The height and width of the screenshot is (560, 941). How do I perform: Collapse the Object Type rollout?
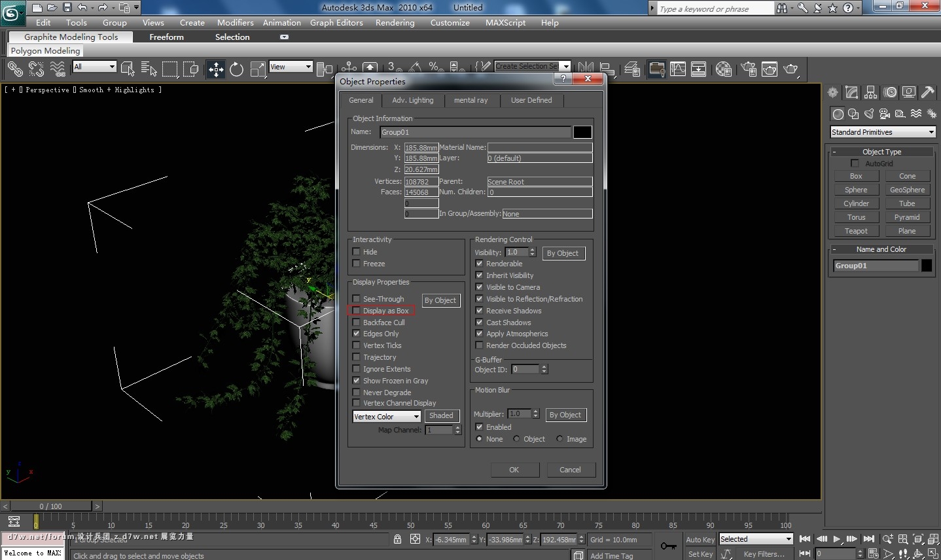(x=881, y=152)
